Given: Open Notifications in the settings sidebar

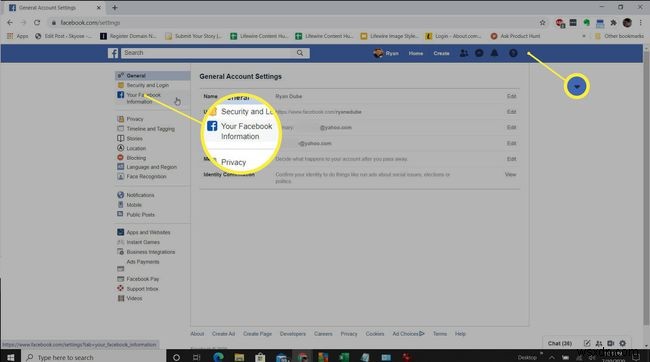Looking at the screenshot, I should pyautogui.click(x=140, y=195).
